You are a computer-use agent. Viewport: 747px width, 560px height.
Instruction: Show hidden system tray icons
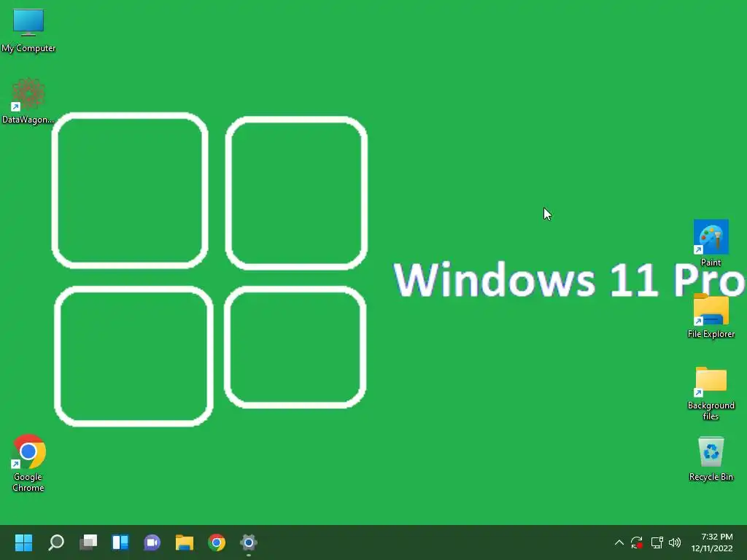[x=619, y=542]
